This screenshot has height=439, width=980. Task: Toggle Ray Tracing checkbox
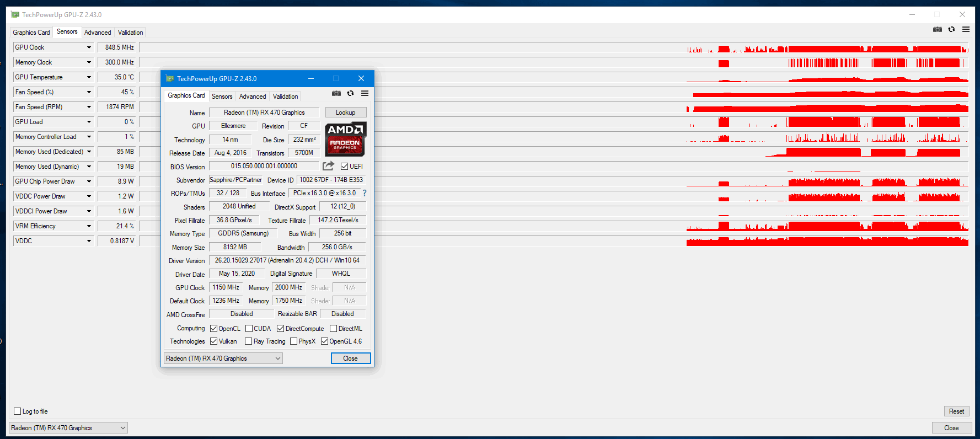coord(248,341)
